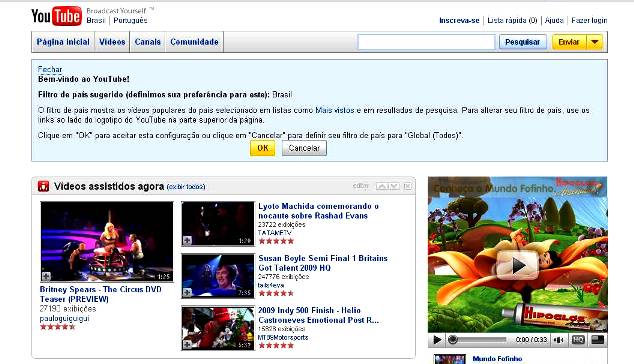Click the Inscreva-se link
The image size is (634, 364).
coord(459,20)
